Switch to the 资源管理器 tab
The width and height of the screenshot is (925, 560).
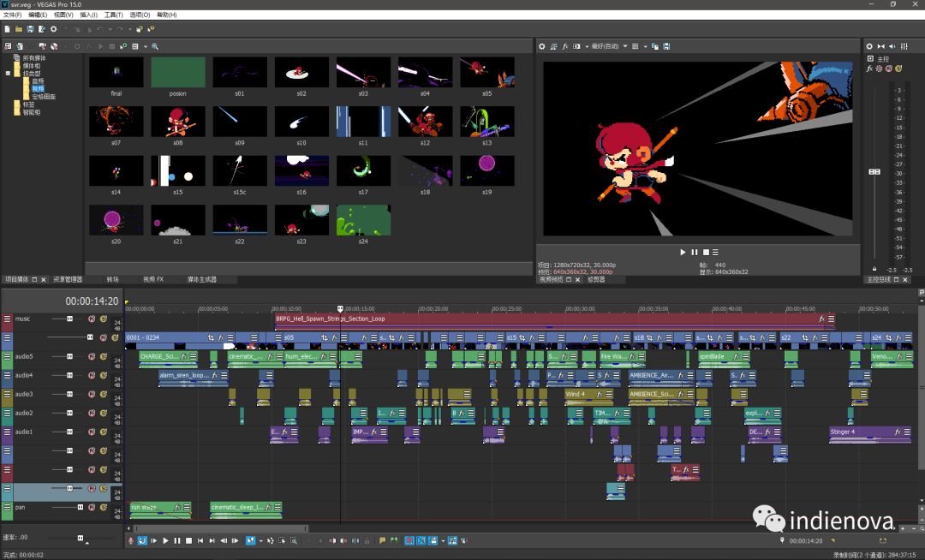pos(68,279)
